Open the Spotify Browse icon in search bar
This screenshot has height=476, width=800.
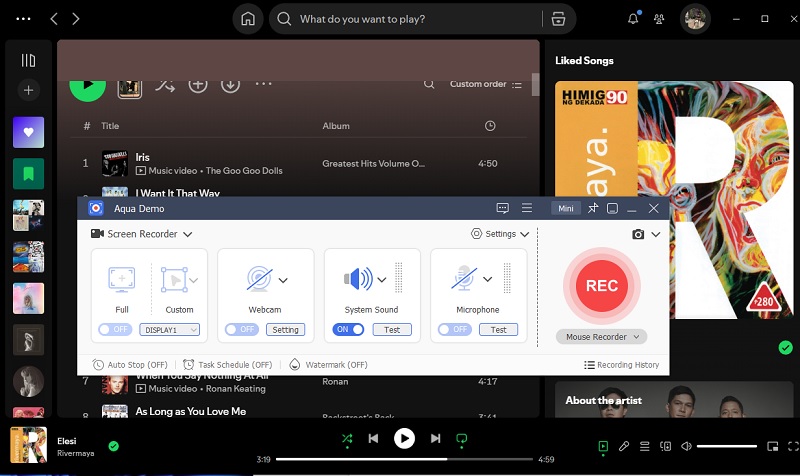(558, 19)
